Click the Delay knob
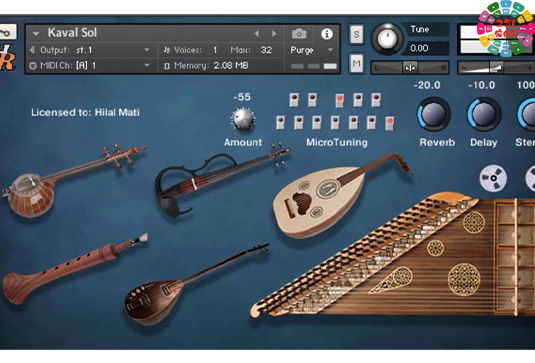 [484, 114]
